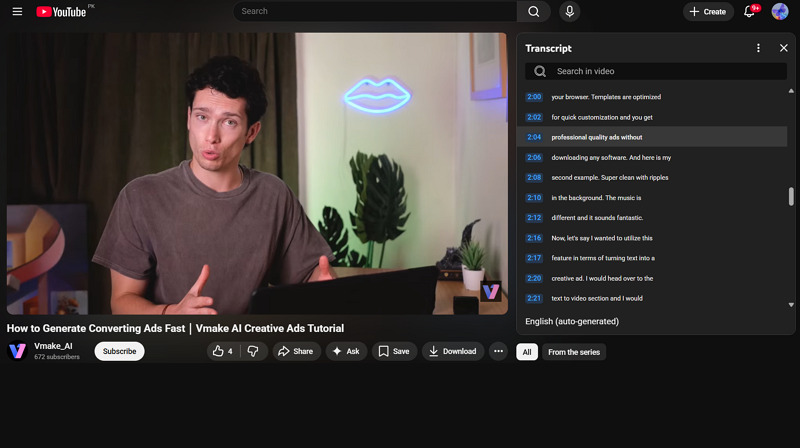Screen dimensions: 800x448
Task: Jump to transcript timestamp 2:16
Action: click(534, 238)
